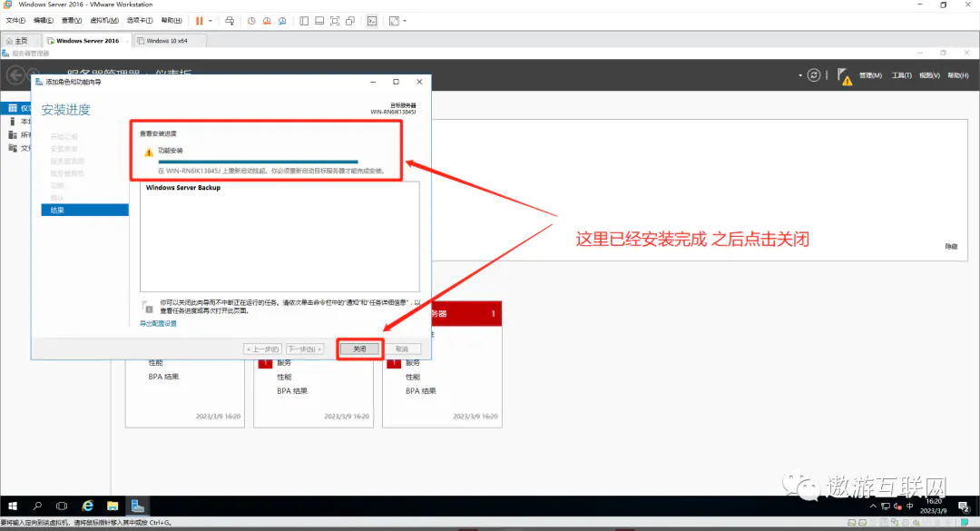Screen dimensions: 980x531
Task: Open Server Manager 帮助(H) menu
Action: tap(958, 75)
